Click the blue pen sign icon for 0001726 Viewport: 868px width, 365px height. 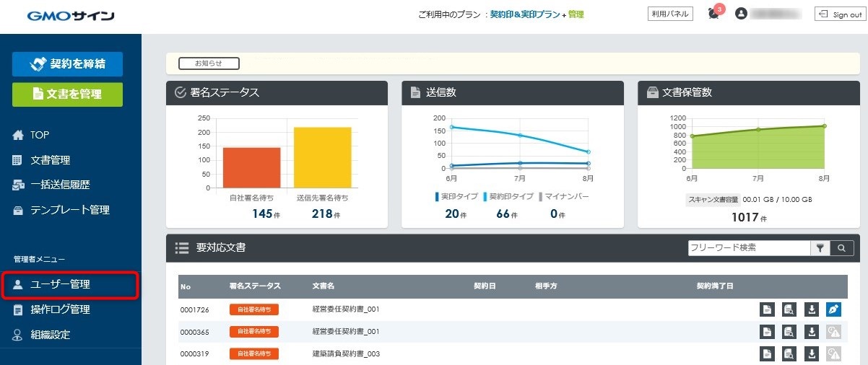tap(834, 309)
